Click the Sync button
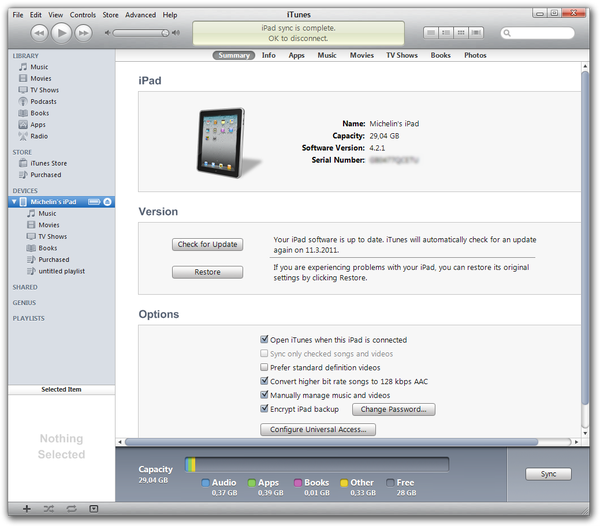 coord(548,474)
